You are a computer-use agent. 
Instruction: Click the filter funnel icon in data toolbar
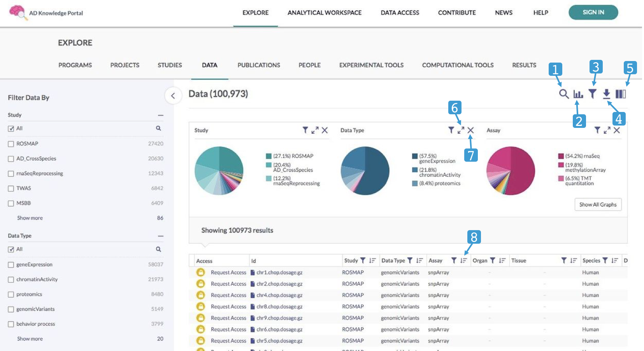592,94
